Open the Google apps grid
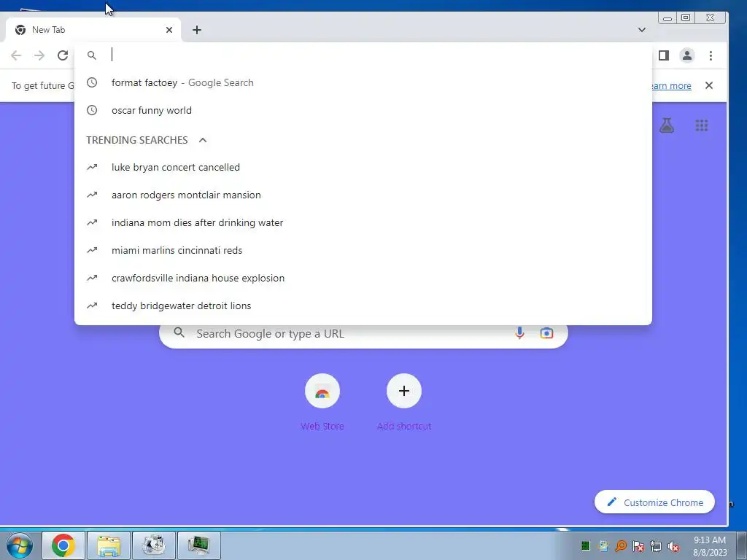This screenshot has height=560, width=747. tap(701, 125)
